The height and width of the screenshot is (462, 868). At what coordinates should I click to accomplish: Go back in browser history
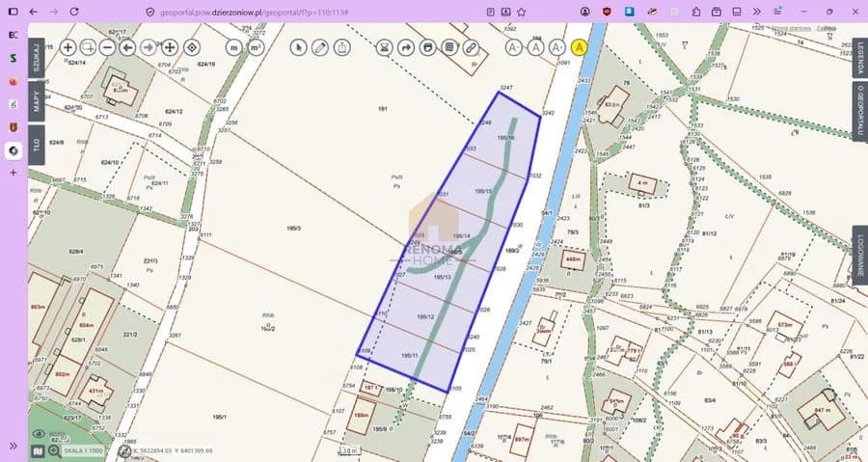33,12
